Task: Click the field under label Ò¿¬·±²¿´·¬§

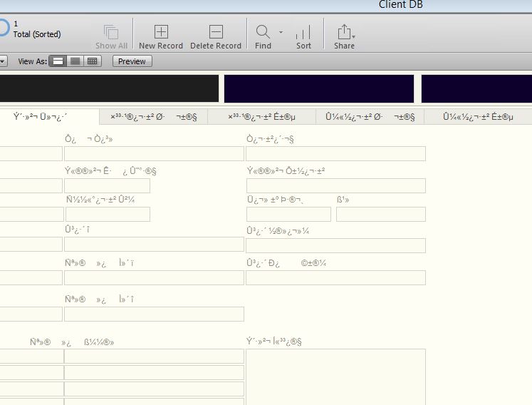Action: [335, 153]
